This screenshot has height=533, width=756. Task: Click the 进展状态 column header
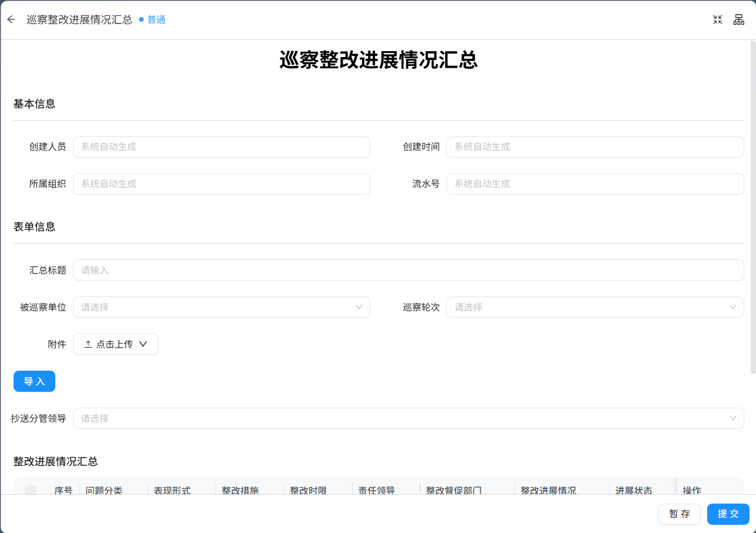(634, 490)
